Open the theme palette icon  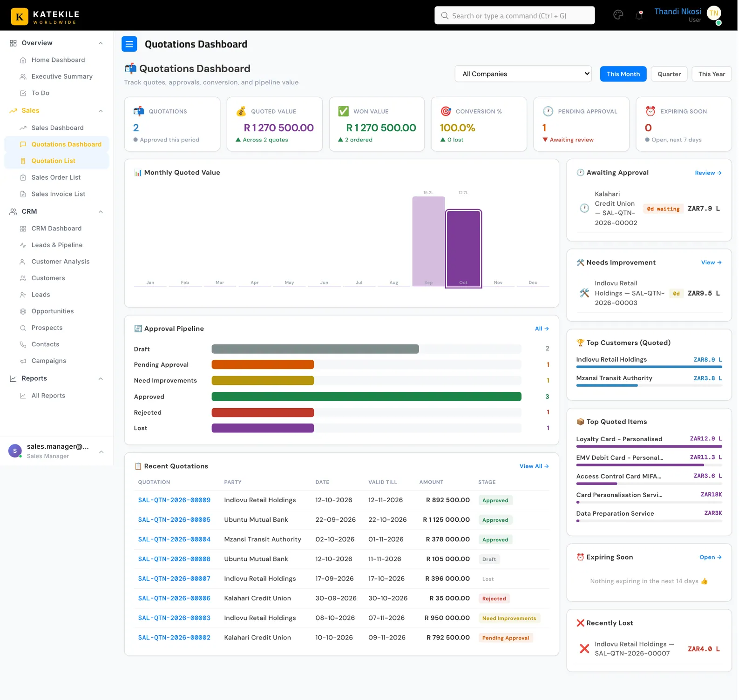tap(618, 15)
